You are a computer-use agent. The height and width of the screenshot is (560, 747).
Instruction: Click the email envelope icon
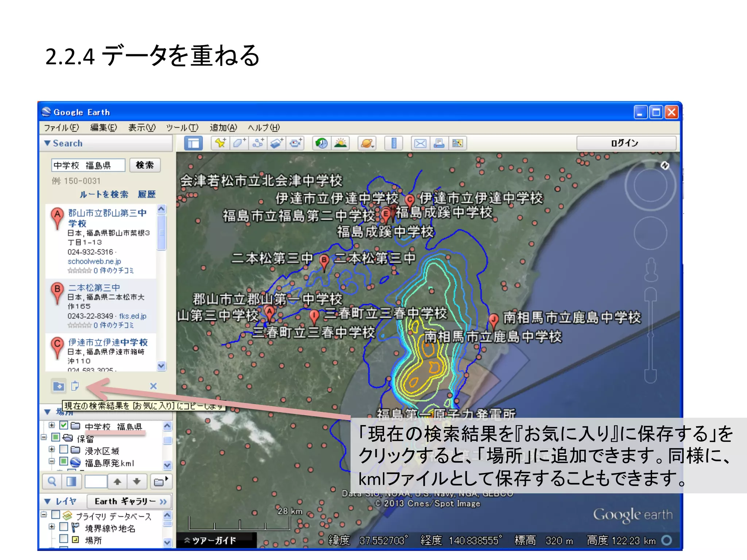pyautogui.click(x=420, y=143)
